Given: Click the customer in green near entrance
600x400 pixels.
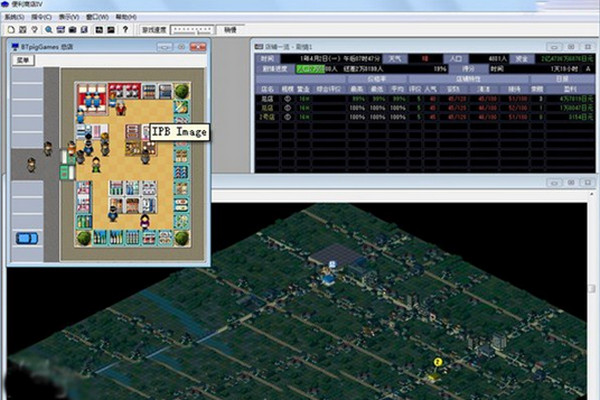Looking at the screenshot, I should coord(96,165).
